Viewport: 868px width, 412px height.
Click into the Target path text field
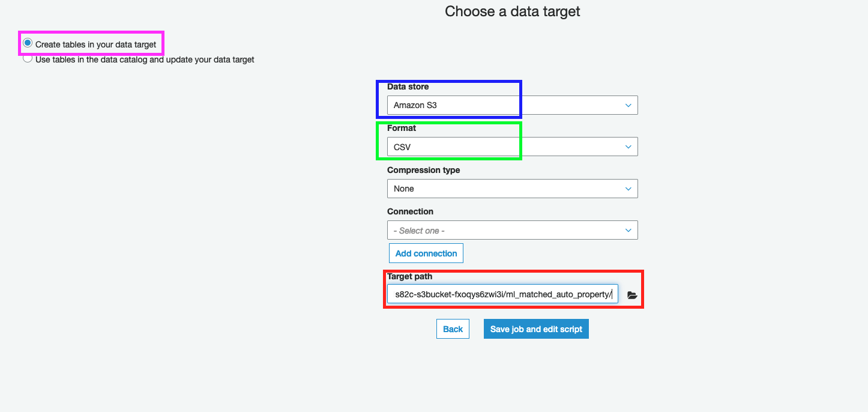click(502, 294)
